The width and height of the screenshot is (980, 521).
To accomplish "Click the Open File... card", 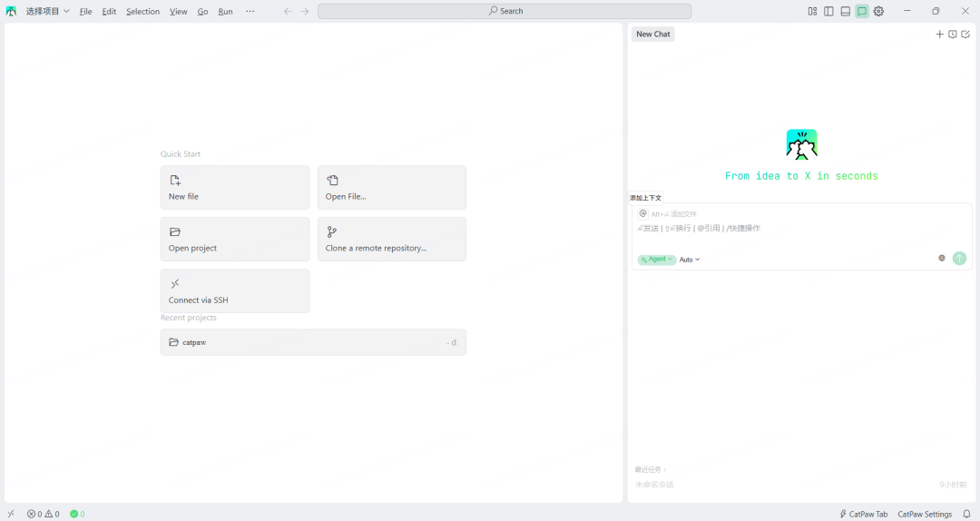I will [x=392, y=188].
